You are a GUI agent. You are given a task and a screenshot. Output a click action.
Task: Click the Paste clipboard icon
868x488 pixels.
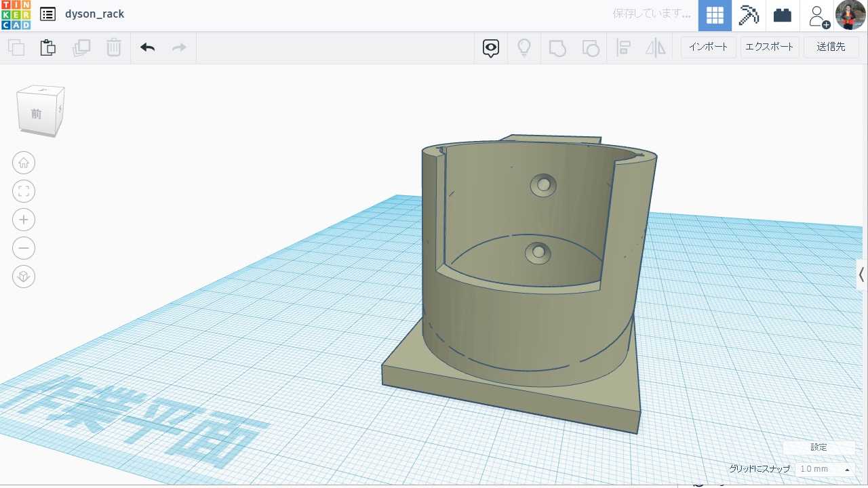click(x=47, y=47)
